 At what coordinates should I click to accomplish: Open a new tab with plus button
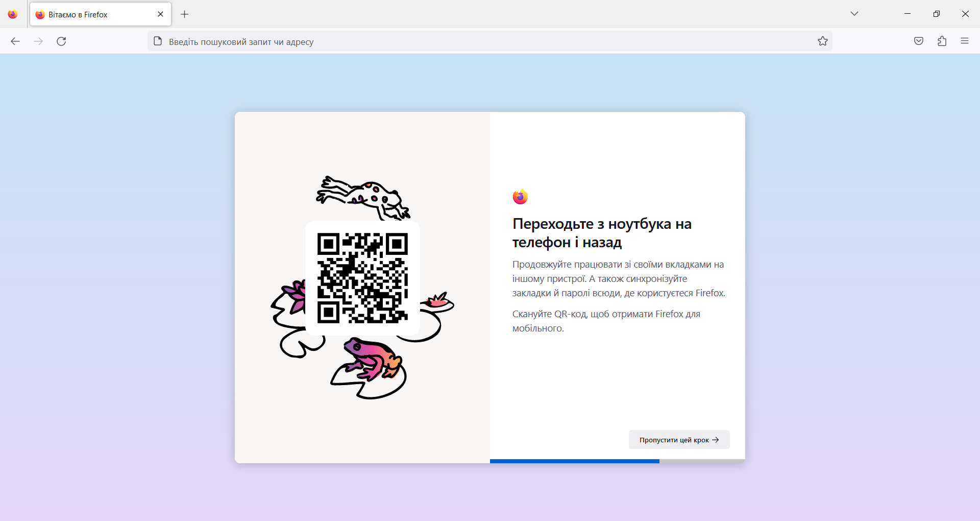pos(185,14)
